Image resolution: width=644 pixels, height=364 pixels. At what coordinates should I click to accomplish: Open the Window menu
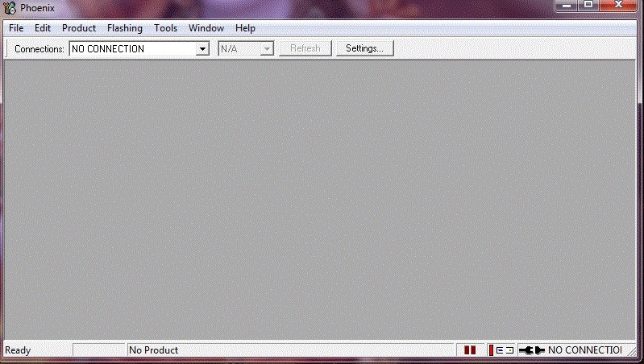point(206,28)
